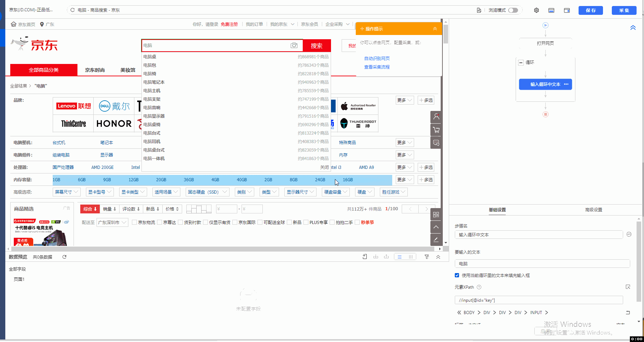Check the 京尊达 filter checkbox
This screenshot has width=644, height=342.
pos(159,222)
